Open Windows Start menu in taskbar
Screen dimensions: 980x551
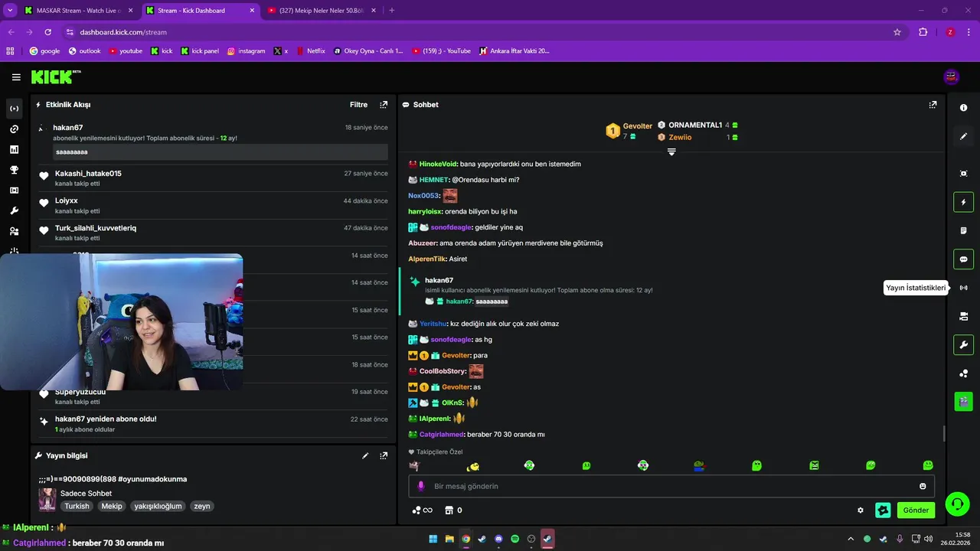(433, 539)
